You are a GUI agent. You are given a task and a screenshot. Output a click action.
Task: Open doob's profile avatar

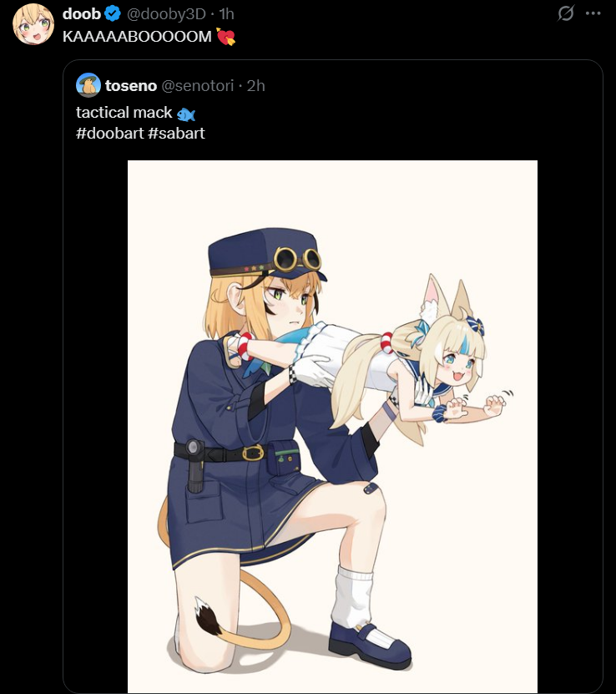[x=33, y=24]
